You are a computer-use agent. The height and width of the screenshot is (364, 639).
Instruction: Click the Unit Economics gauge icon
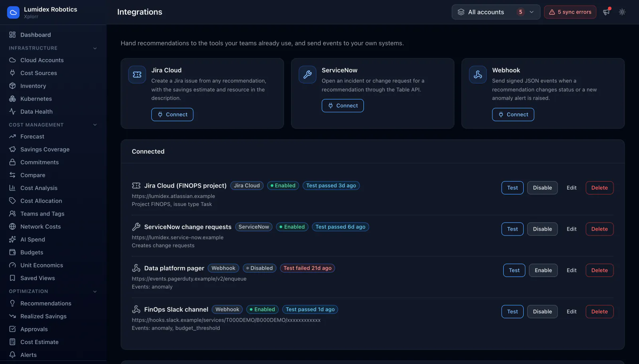tap(12, 265)
